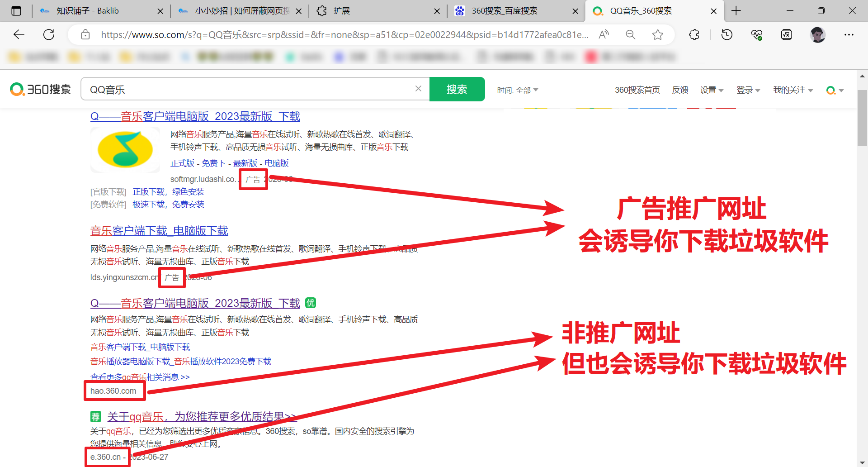Open result title with 优 badge
Viewport: 868px width, 467px height.
(x=195, y=303)
